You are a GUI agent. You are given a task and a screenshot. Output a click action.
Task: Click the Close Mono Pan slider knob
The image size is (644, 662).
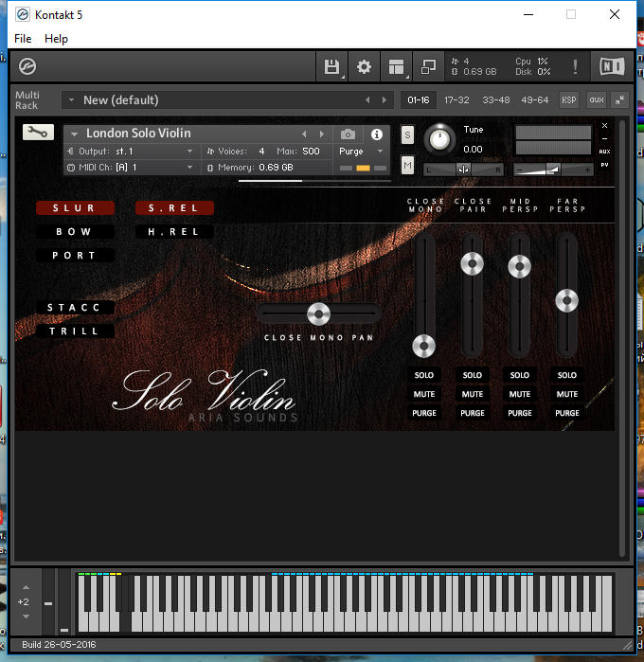click(x=318, y=313)
